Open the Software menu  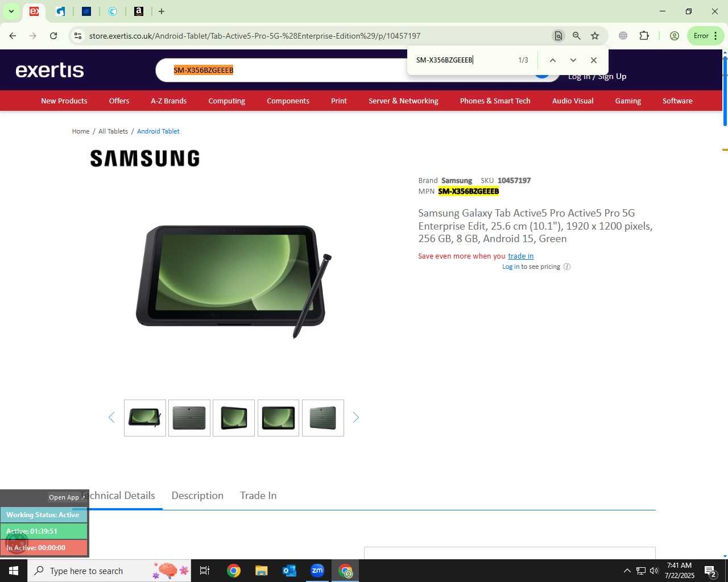point(677,101)
